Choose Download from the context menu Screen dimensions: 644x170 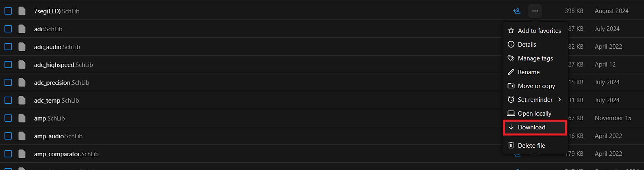pyautogui.click(x=531, y=127)
